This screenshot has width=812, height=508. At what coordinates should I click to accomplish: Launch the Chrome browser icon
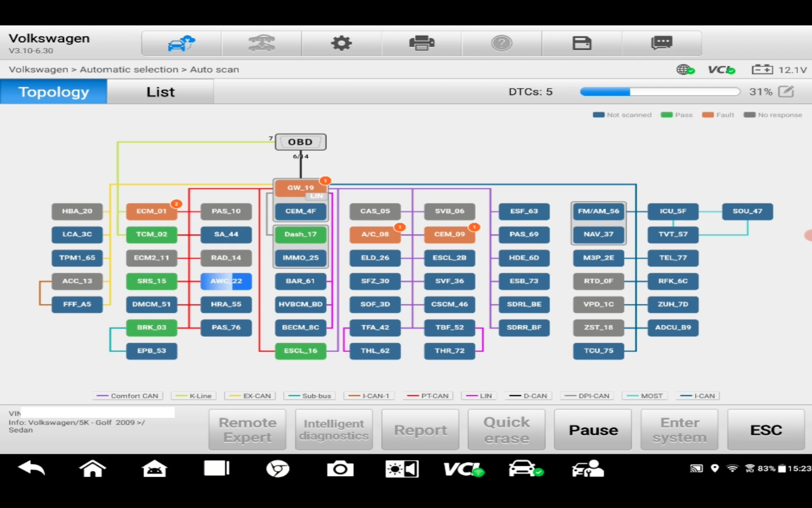point(278,469)
